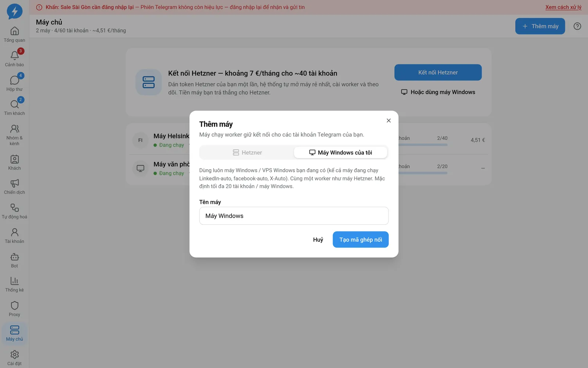Open Cài đặt settings
The height and width of the screenshot is (368, 588).
(14, 358)
